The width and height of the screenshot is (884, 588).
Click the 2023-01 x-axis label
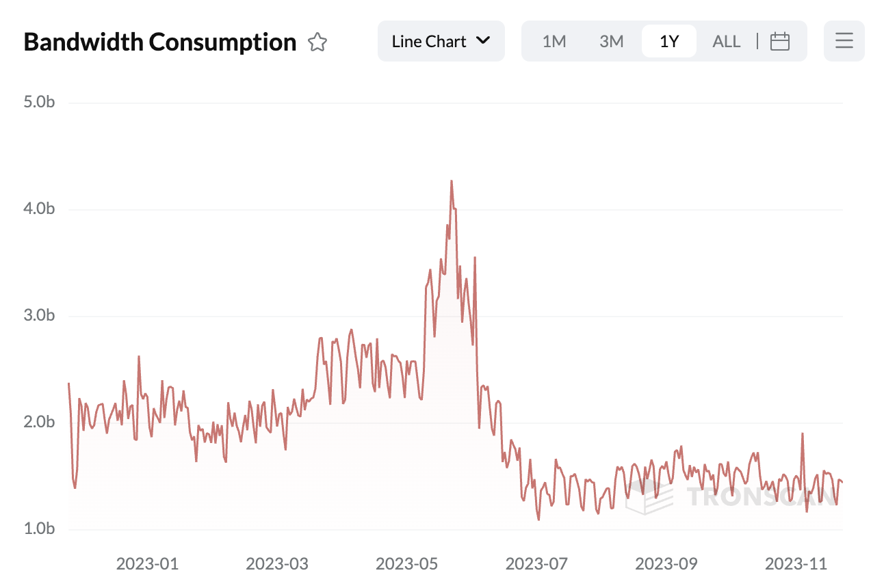[x=147, y=564]
